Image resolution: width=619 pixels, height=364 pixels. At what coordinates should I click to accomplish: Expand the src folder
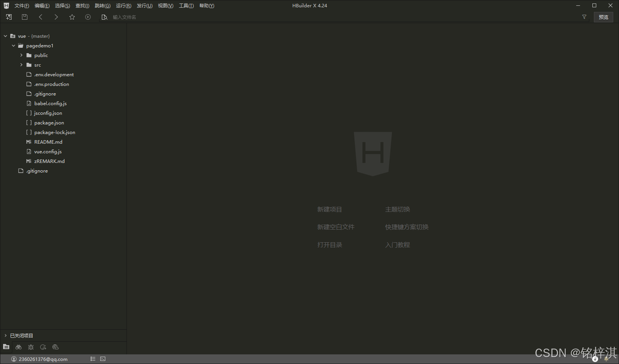21,65
